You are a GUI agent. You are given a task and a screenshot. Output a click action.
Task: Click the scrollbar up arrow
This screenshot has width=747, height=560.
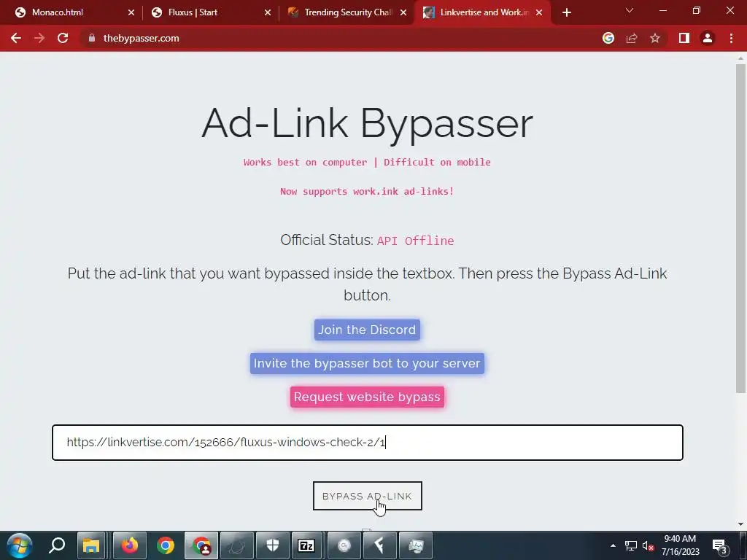point(740,58)
